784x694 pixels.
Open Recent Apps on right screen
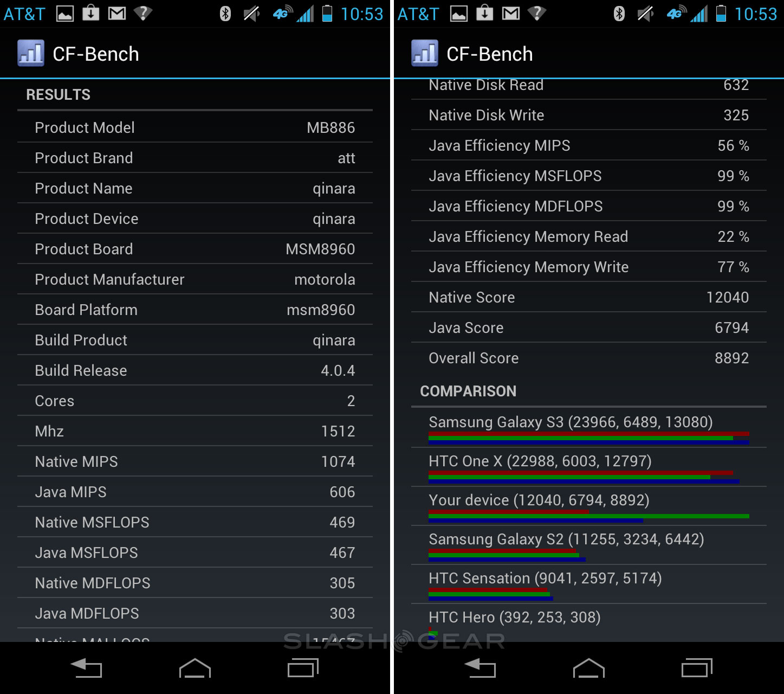point(697,668)
